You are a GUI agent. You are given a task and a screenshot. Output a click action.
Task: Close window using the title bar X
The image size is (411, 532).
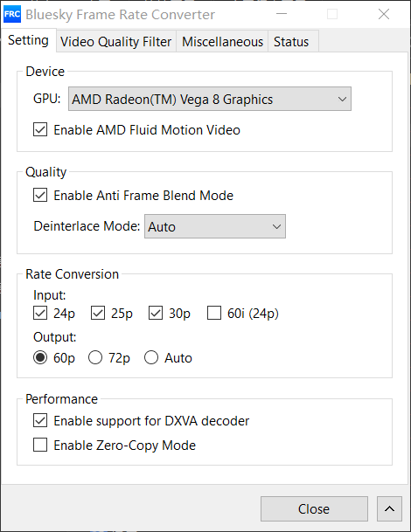click(x=384, y=14)
